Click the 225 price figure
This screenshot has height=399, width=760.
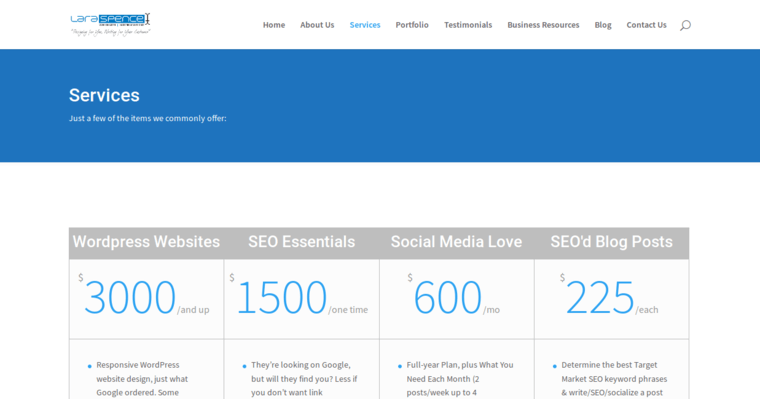coord(600,298)
